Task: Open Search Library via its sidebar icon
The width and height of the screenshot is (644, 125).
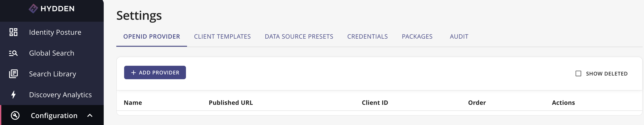Action: point(14,74)
